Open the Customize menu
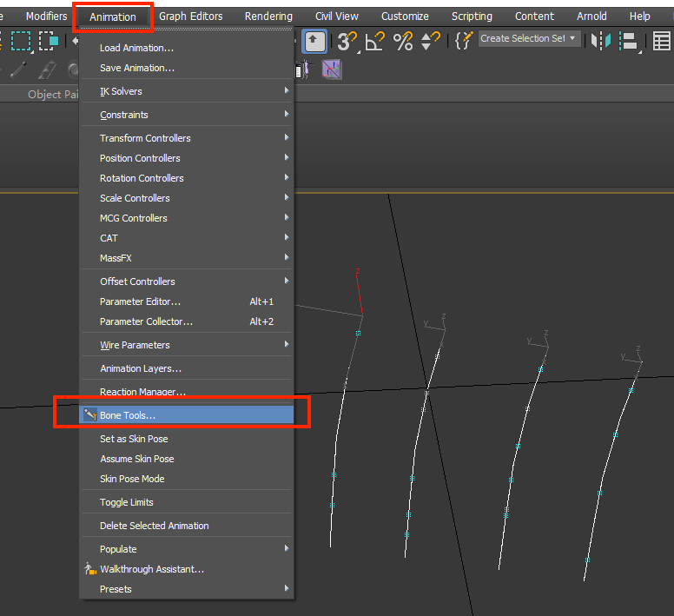The width and height of the screenshot is (674, 616). point(405,17)
